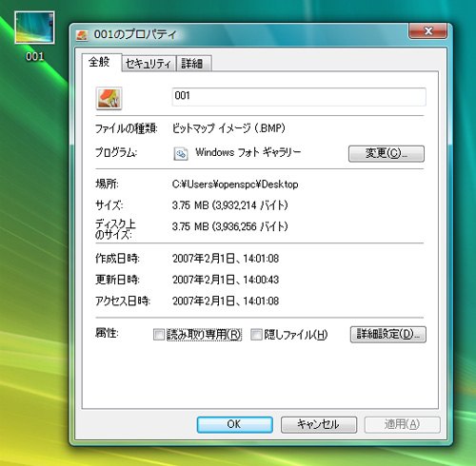Open the 詳細 tab
The height and width of the screenshot is (466, 476).
point(194,64)
